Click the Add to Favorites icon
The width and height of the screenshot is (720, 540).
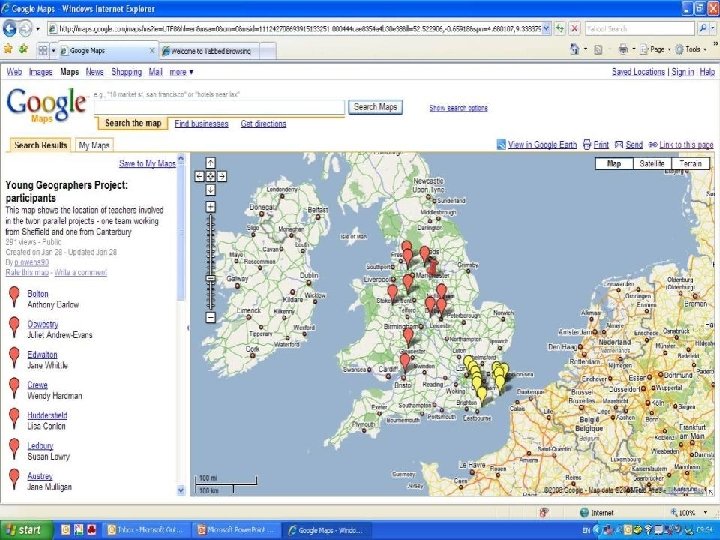pyautogui.click(x=23, y=49)
